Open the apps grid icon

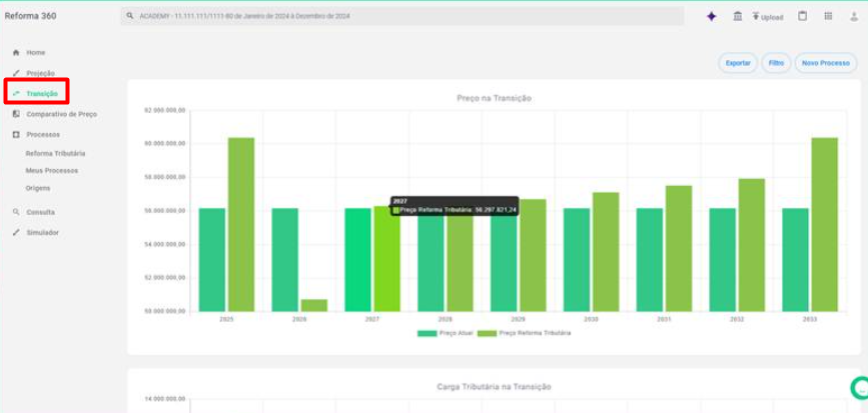(828, 16)
